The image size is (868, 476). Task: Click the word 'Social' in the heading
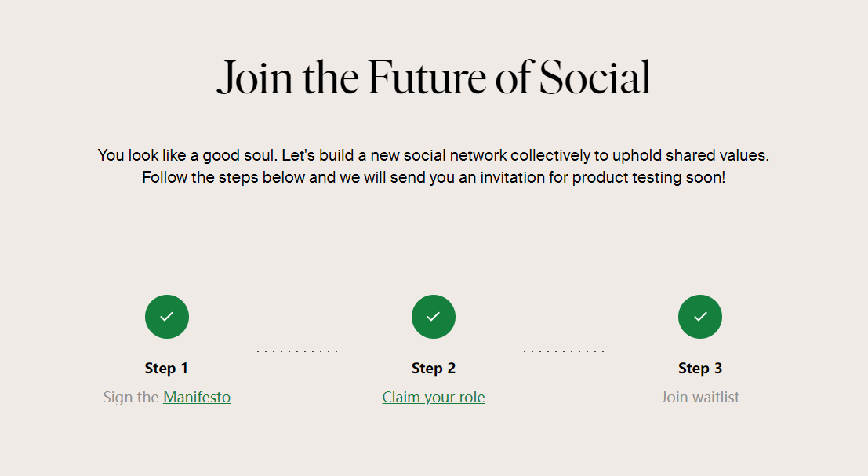594,78
